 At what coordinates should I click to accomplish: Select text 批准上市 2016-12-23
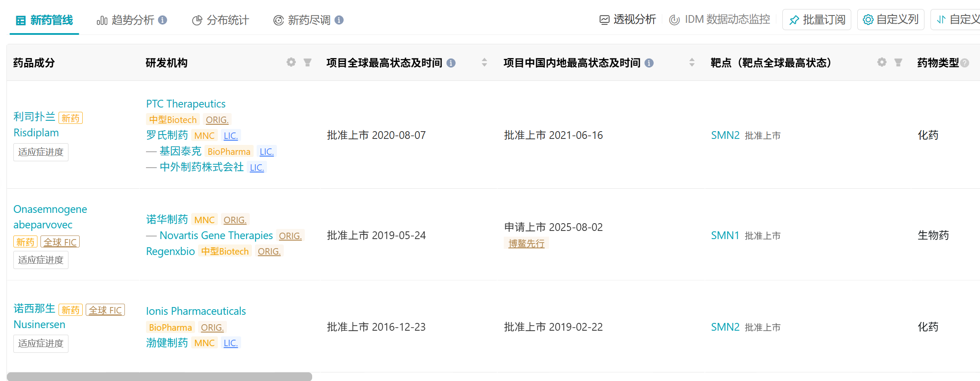point(376,327)
